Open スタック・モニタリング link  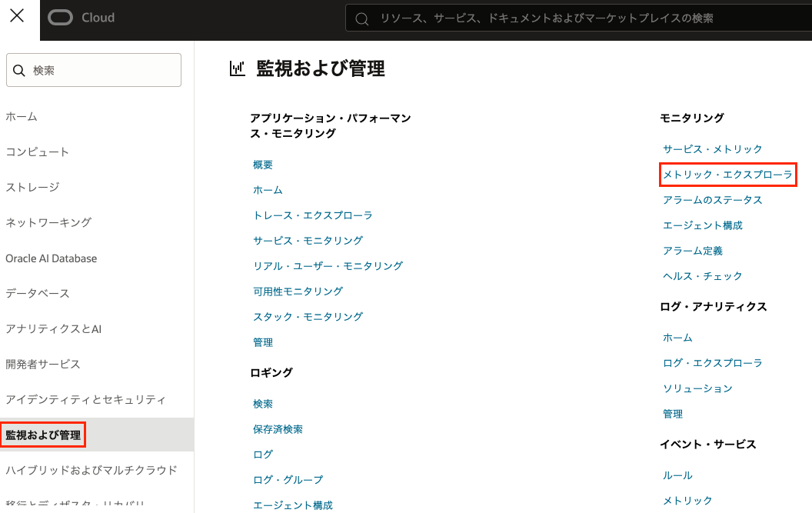point(308,317)
